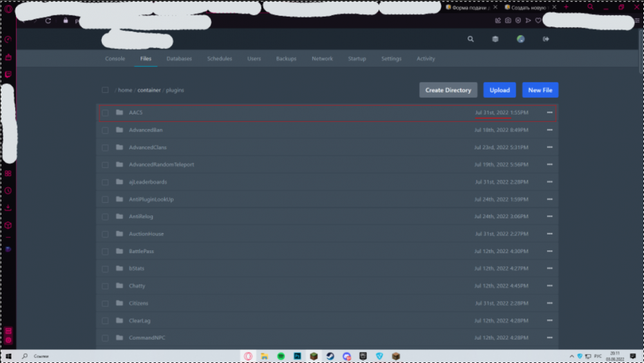
Task: Switch to the Activity tab
Action: [x=426, y=59]
